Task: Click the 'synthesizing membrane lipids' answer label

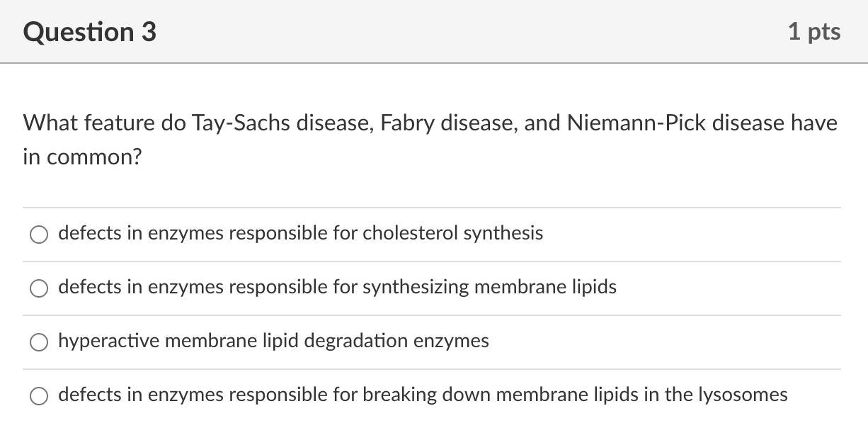Action: 337,287
